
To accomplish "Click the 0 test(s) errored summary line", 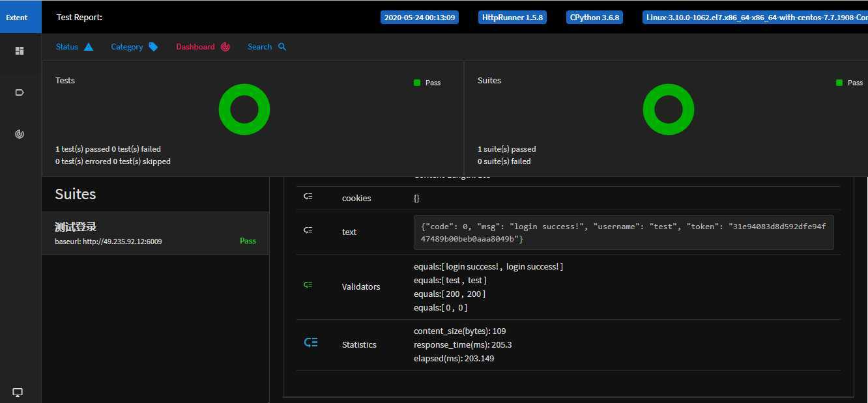I will coord(113,161).
